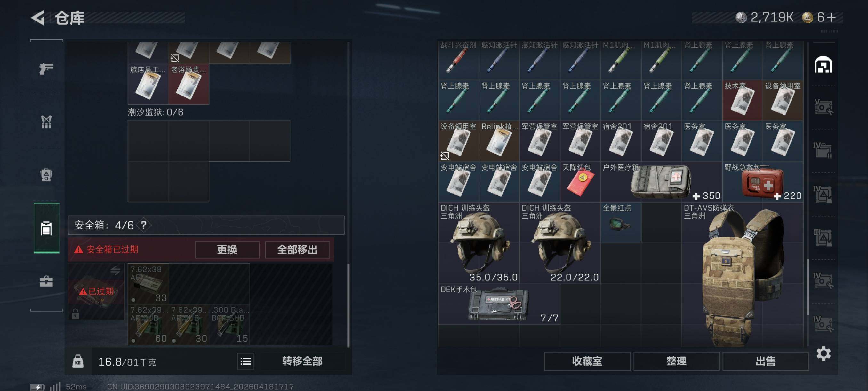Click the 出售 sell button
Image resolution: width=868 pixels, height=391 pixels.
click(765, 361)
